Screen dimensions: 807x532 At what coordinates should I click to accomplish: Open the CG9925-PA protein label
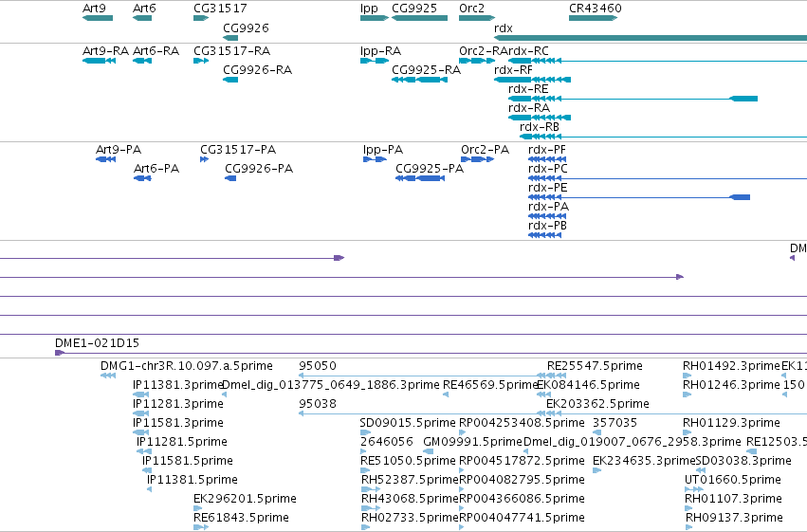[x=430, y=169]
